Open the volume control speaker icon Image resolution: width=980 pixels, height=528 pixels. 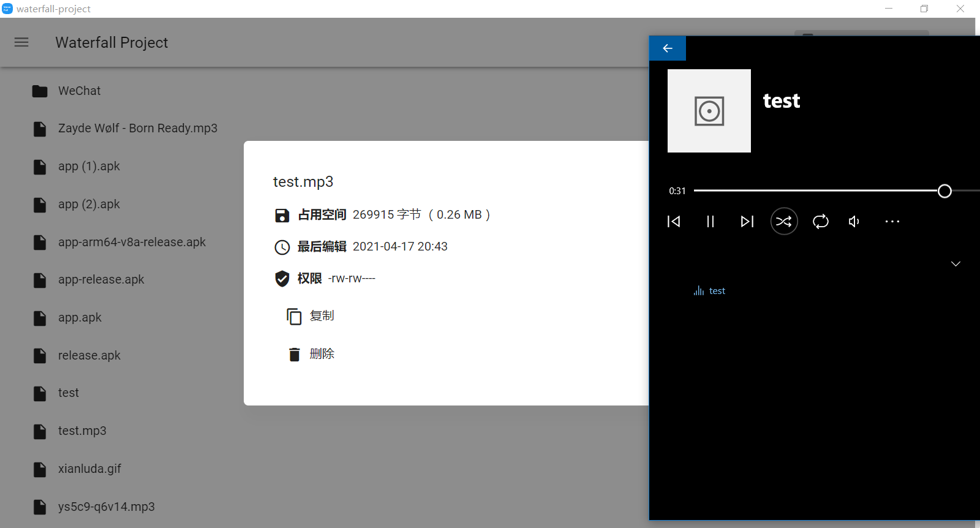[x=854, y=222]
